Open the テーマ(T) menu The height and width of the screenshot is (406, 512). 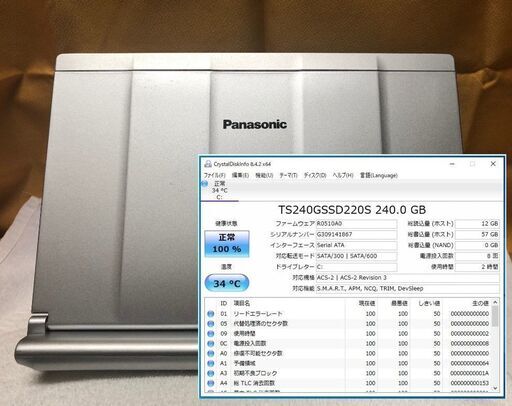tap(288, 175)
